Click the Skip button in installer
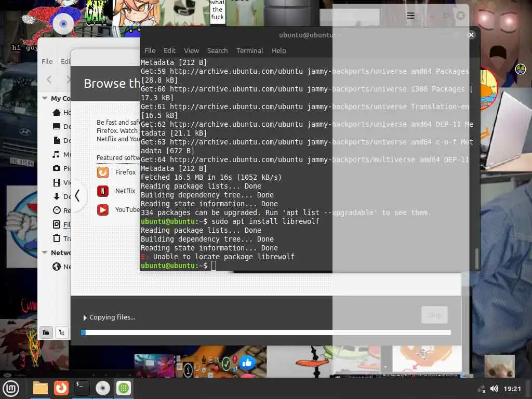This screenshot has height=399, width=532. [x=434, y=315]
